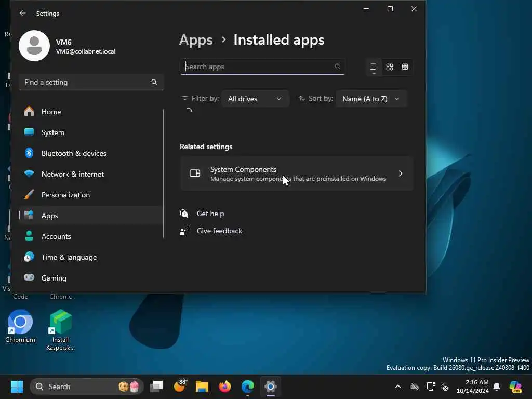Viewport: 532px width, 399px height.
Task: Click the VM6 user profile avatar
Action: click(x=34, y=46)
